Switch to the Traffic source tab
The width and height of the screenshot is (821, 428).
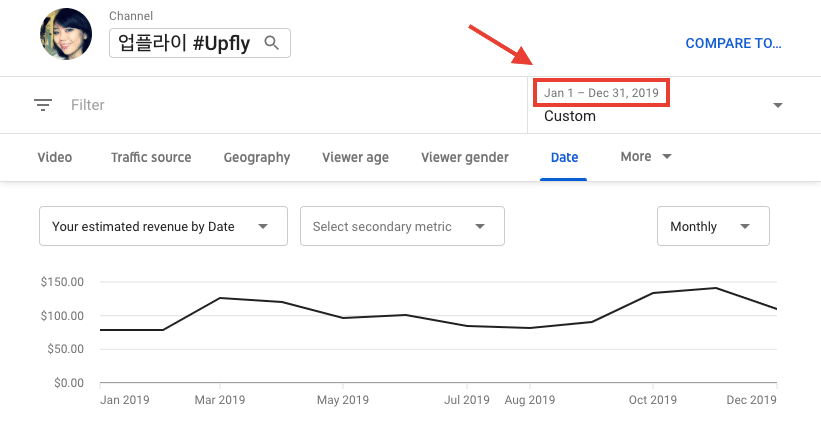(x=151, y=157)
